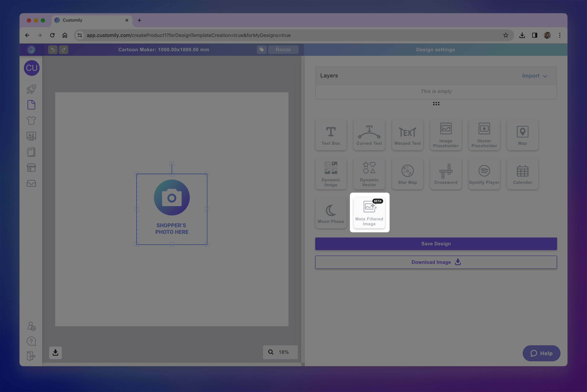Select the shopper's photo placeholder on canvas
This screenshot has height=392, width=587.
tap(172, 209)
